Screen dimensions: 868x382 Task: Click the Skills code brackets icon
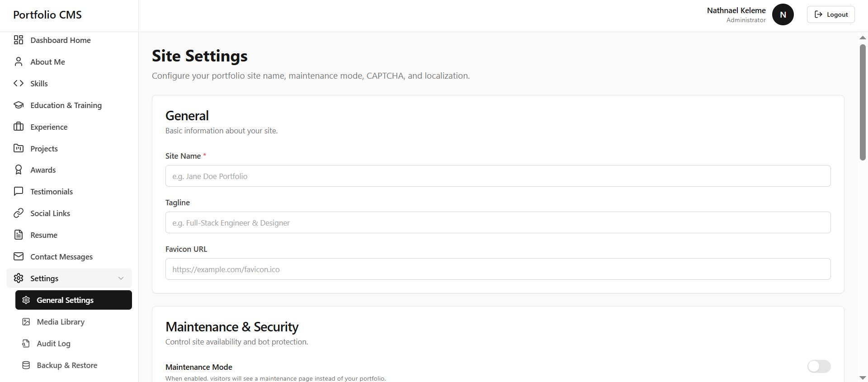[x=19, y=84]
